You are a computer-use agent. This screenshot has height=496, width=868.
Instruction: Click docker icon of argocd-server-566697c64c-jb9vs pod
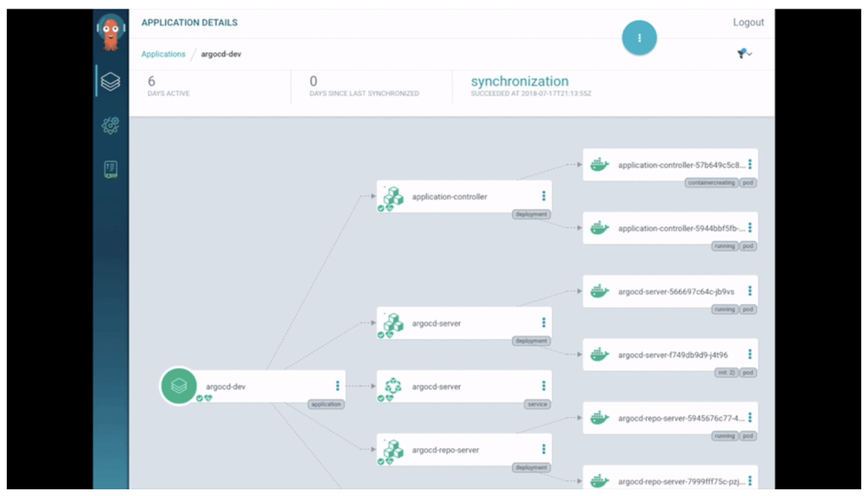click(600, 290)
